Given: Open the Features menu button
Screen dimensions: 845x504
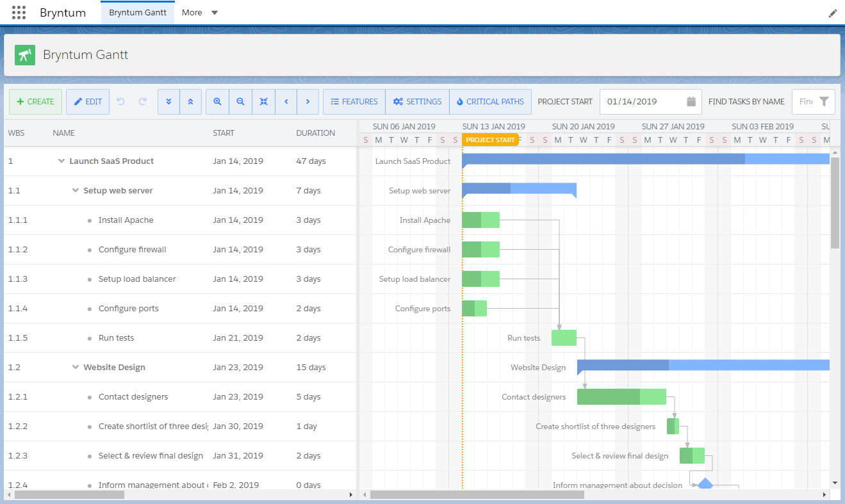Looking at the screenshot, I should 354,101.
